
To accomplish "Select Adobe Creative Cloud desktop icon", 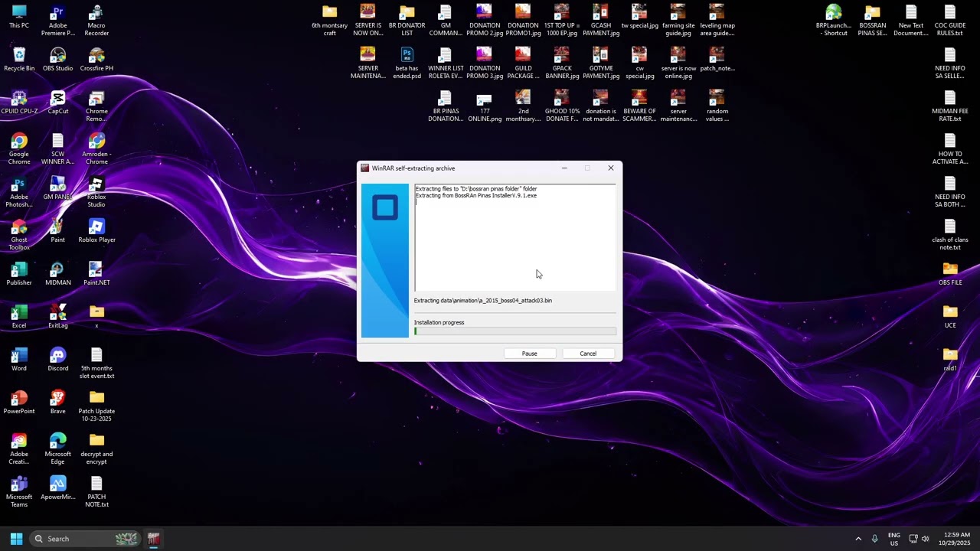I will pyautogui.click(x=19, y=449).
